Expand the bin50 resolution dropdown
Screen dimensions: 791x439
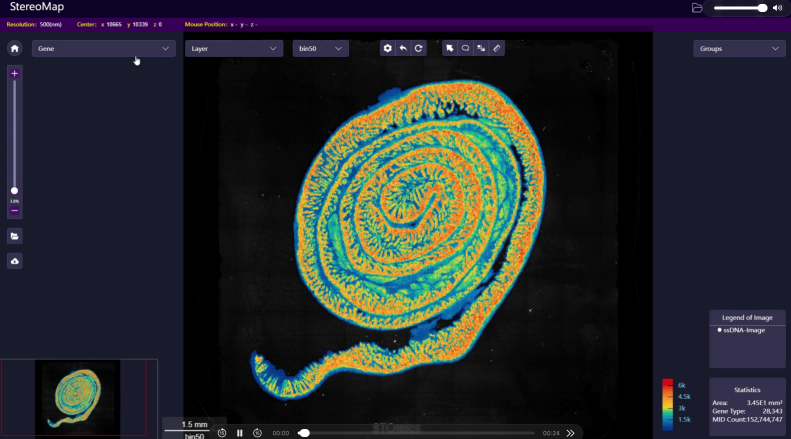tap(320, 48)
